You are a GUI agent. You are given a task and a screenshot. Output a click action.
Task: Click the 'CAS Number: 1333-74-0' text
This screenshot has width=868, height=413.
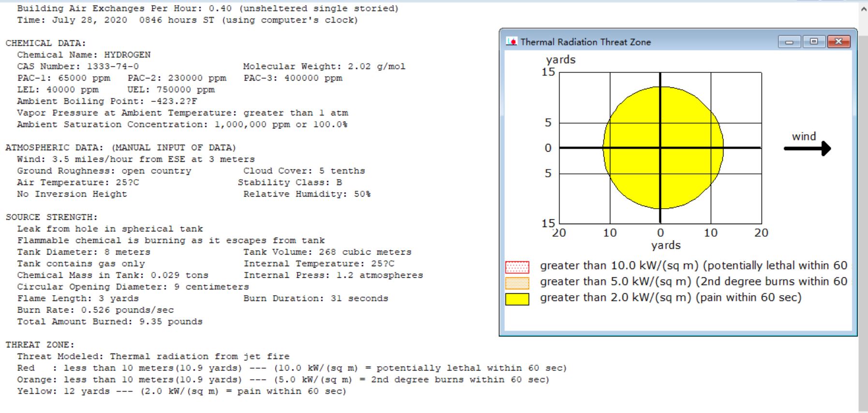[x=78, y=66]
